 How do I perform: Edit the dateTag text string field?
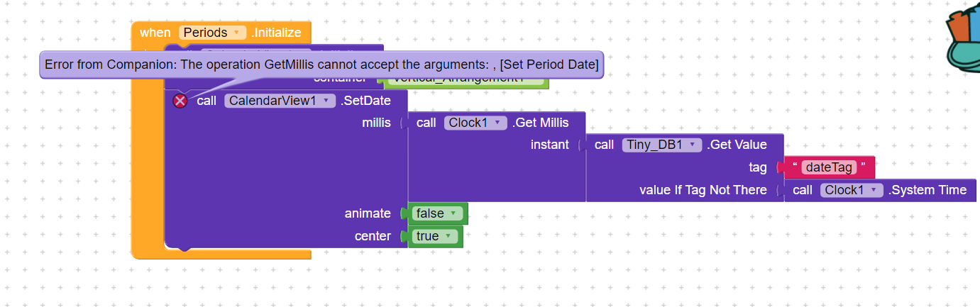click(x=830, y=168)
